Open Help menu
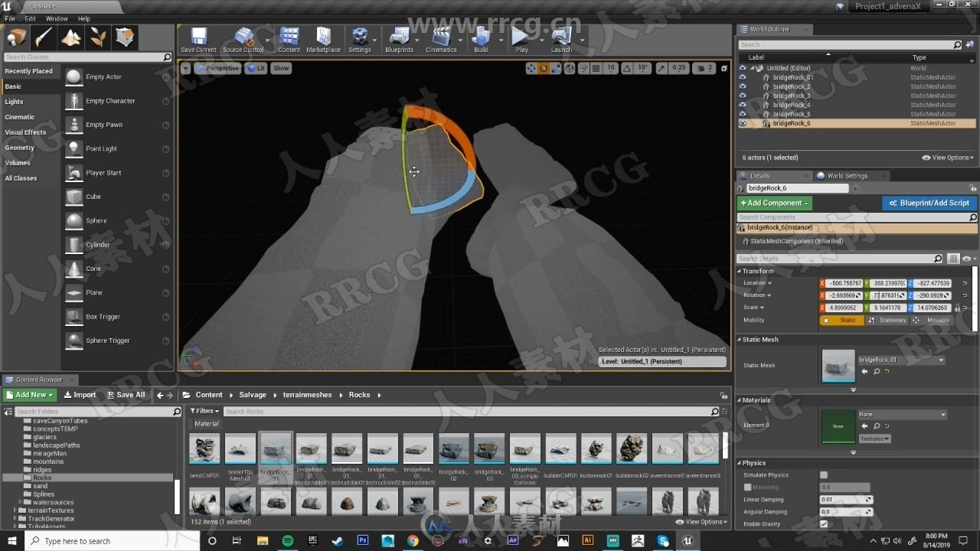 tap(84, 18)
